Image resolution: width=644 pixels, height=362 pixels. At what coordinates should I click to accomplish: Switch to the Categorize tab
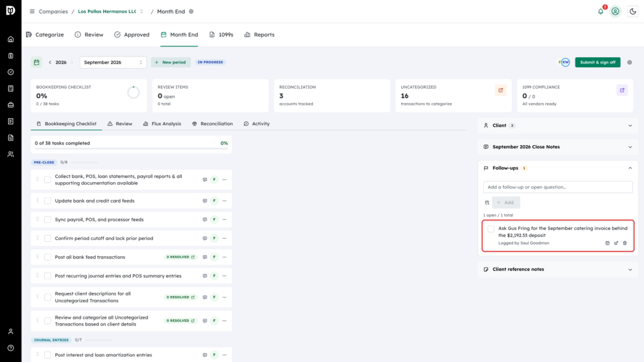(45, 35)
